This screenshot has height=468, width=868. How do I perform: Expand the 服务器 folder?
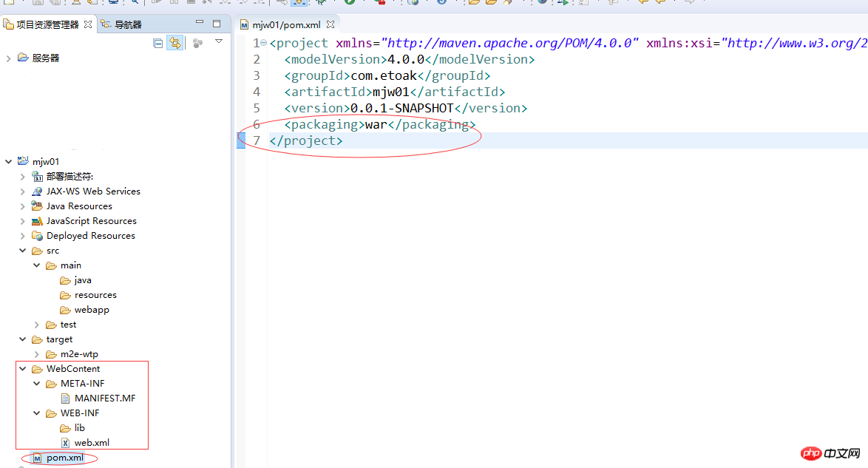(8, 58)
